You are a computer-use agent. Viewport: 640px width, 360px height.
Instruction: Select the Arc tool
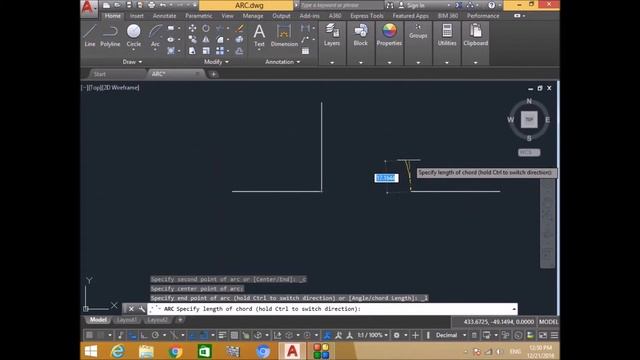[155, 36]
